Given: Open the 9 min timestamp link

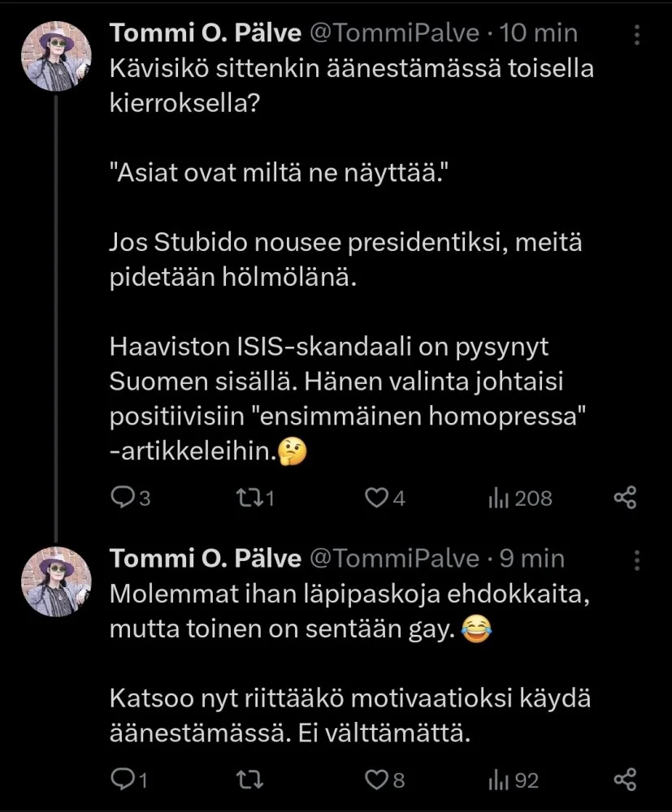Looking at the screenshot, I should pyautogui.click(x=531, y=559).
